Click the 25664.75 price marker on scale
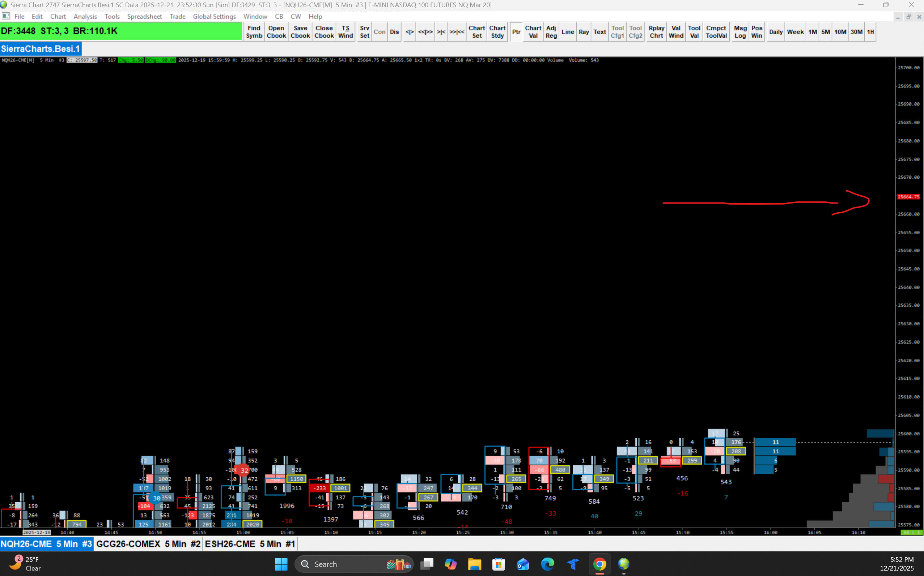924x576 pixels. point(908,197)
